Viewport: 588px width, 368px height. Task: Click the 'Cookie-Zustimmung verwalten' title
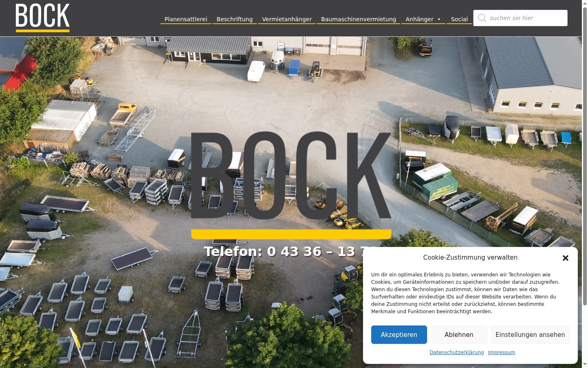470,258
